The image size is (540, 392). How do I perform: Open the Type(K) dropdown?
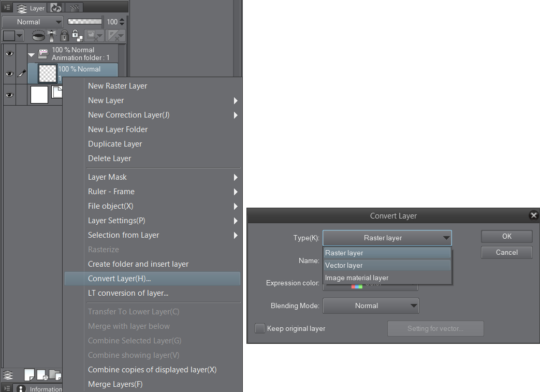387,238
